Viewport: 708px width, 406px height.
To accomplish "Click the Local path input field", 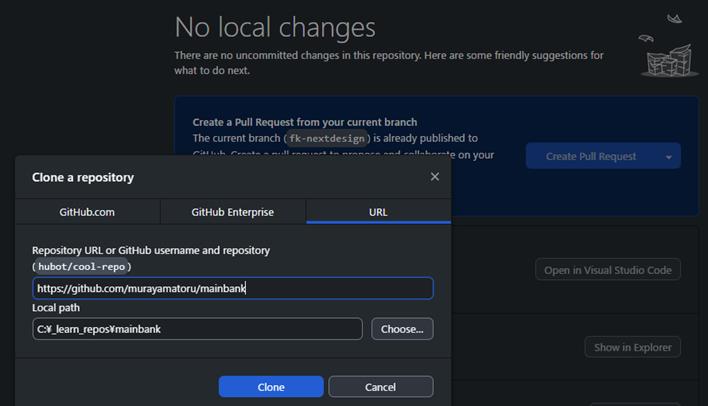I will [197, 329].
